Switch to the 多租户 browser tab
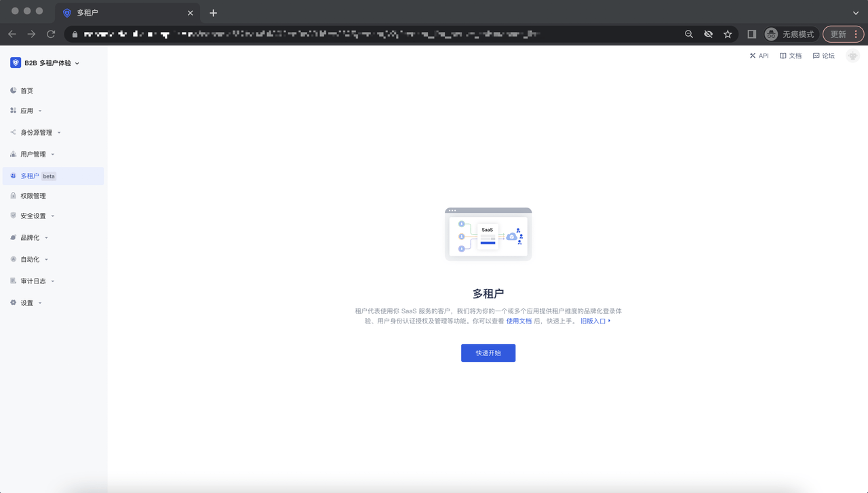 coord(122,13)
